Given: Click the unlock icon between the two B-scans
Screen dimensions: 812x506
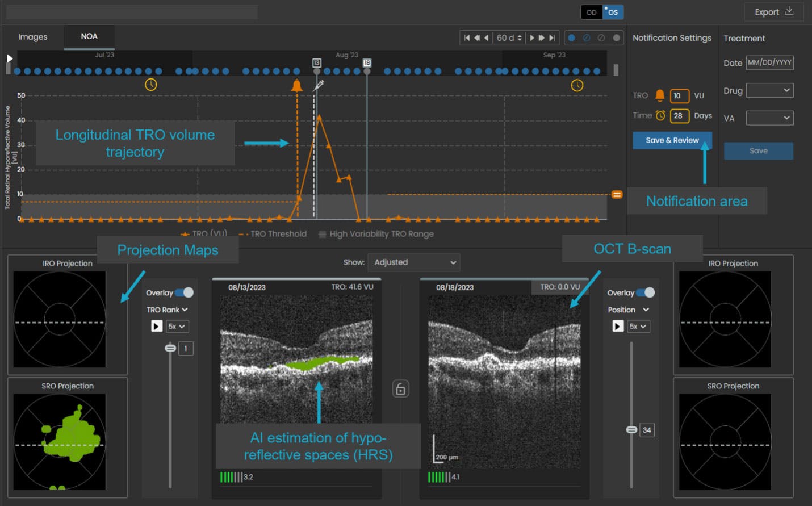Looking at the screenshot, I should coord(401,388).
